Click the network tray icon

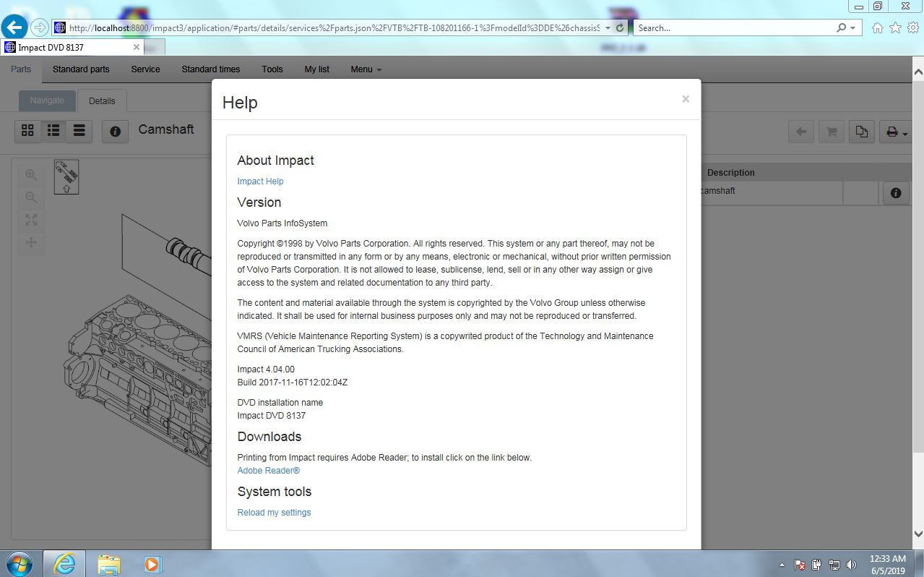(834, 565)
